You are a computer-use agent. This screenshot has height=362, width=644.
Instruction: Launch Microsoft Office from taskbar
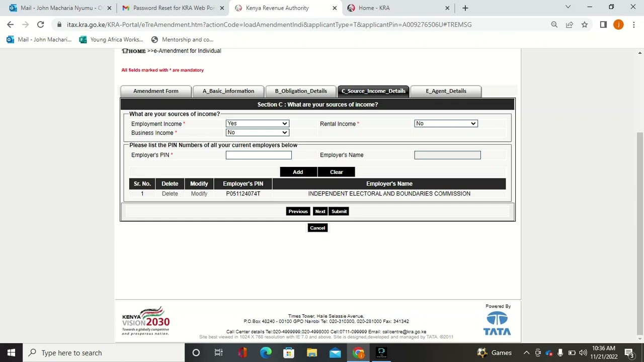click(x=242, y=352)
